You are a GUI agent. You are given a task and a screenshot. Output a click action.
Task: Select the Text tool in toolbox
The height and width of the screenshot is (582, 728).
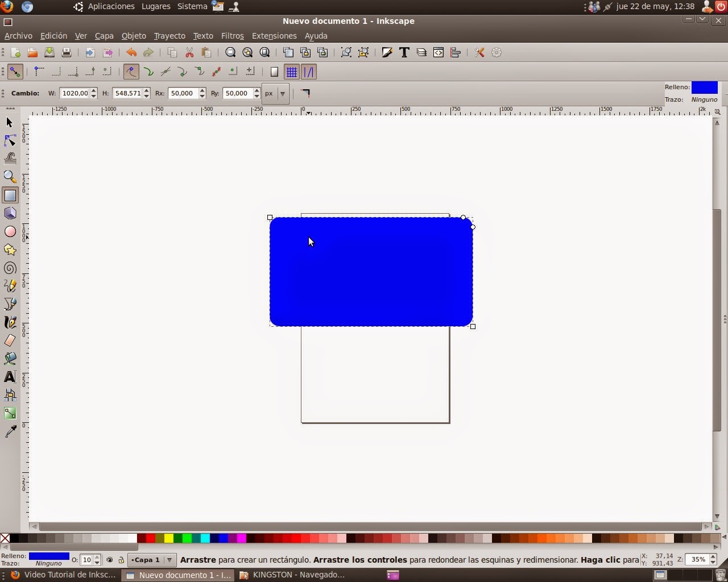(x=10, y=377)
